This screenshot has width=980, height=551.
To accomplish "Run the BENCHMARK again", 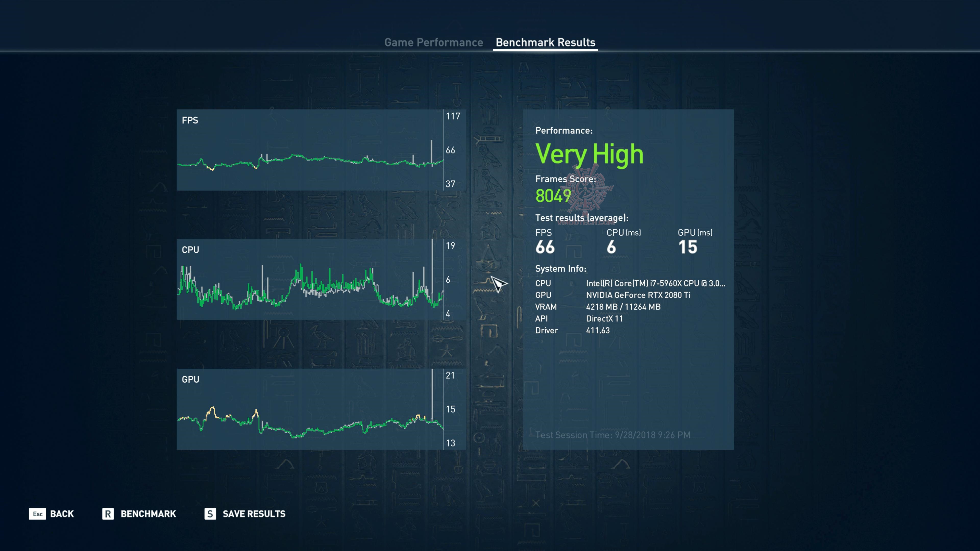I will [148, 514].
